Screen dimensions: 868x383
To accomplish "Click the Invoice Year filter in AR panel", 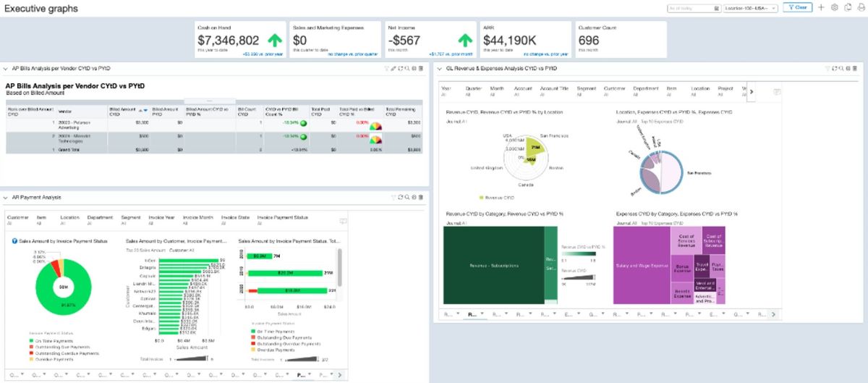I will pos(163,220).
